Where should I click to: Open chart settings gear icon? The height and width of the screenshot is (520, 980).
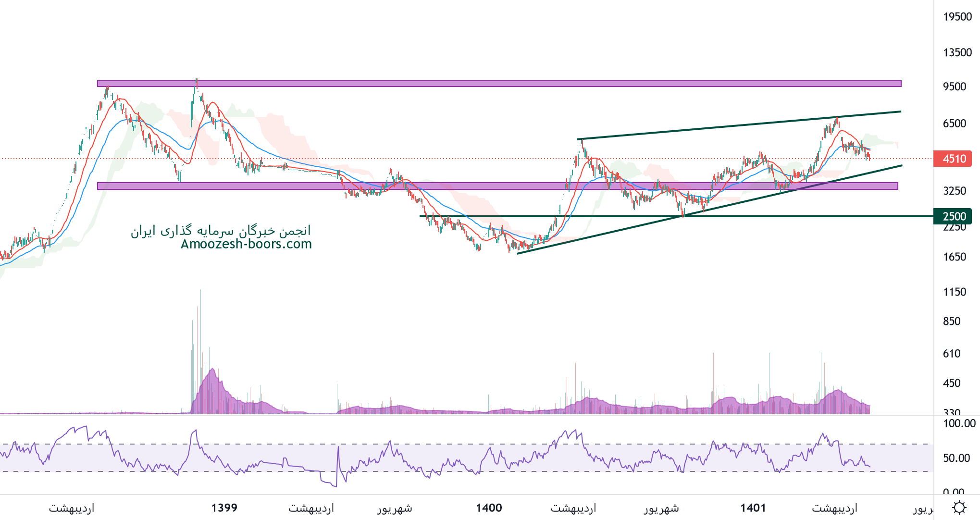pos(959,508)
